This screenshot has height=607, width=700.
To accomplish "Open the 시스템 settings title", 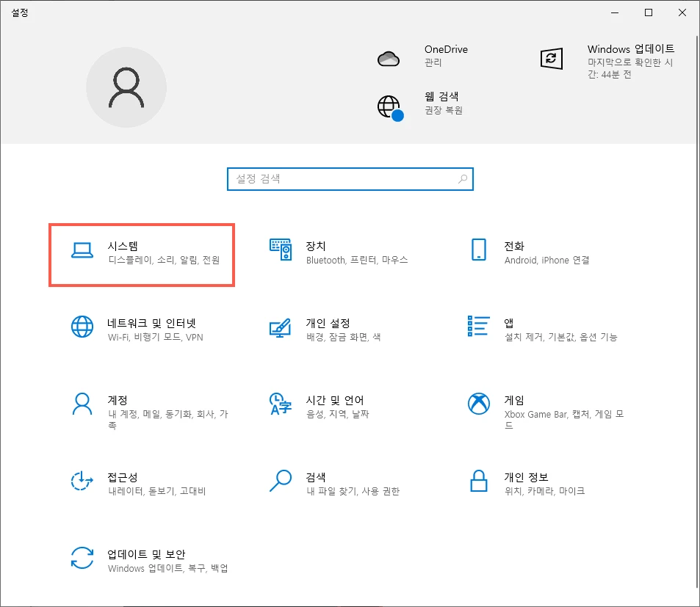I will 123,246.
